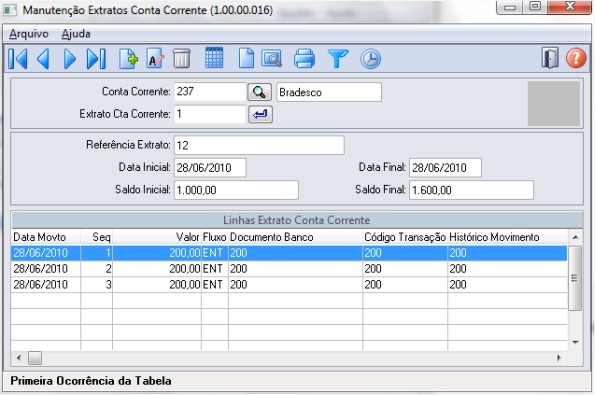
Task: Click the Seq column header
Action: (x=96, y=237)
